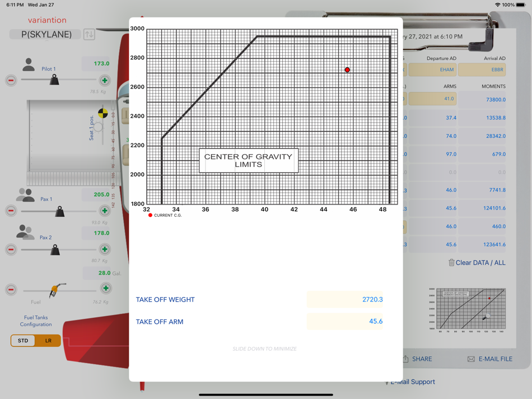Viewport: 532px width, 399px height.
Task: Add fuel with the plus button
Action: point(106,289)
